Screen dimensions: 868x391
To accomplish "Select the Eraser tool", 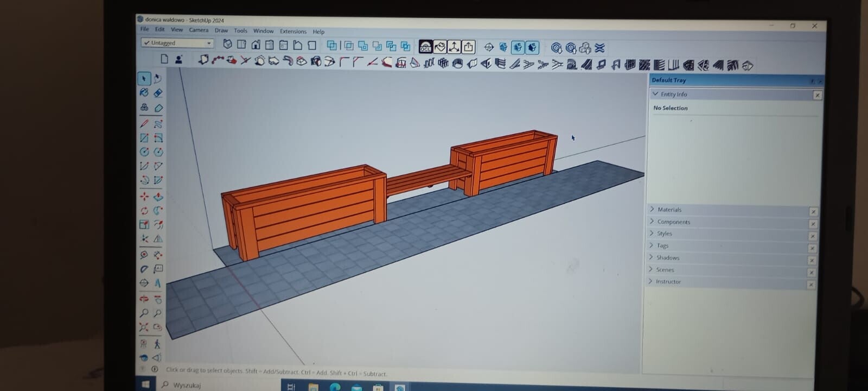I will [x=158, y=93].
